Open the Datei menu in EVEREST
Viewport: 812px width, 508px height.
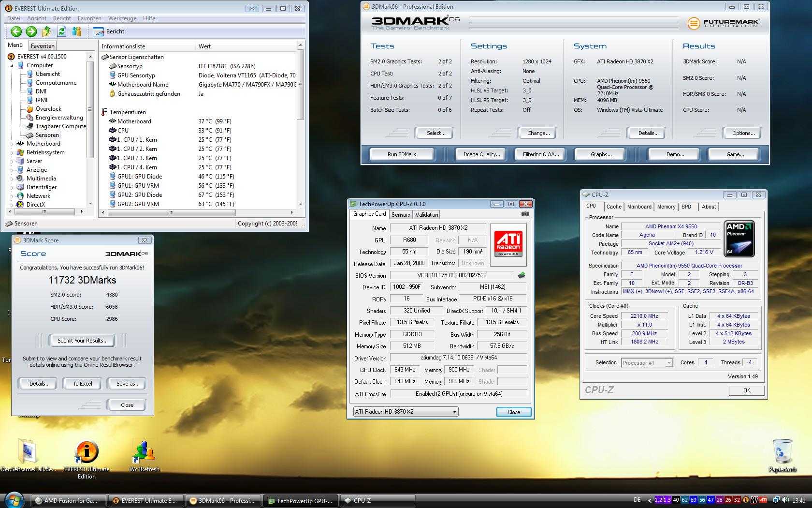tap(14, 18)
